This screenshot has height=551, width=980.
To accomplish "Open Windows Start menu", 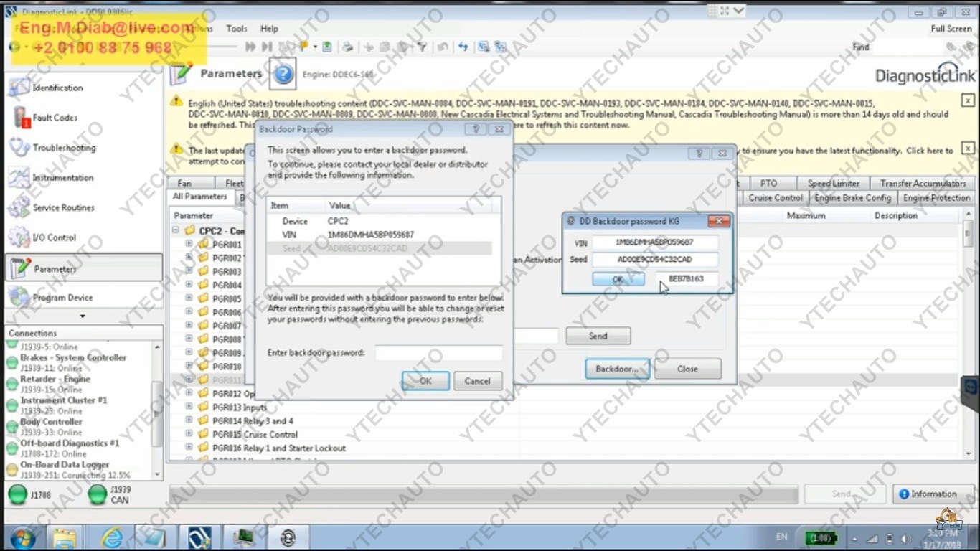I will coord(22,537).
